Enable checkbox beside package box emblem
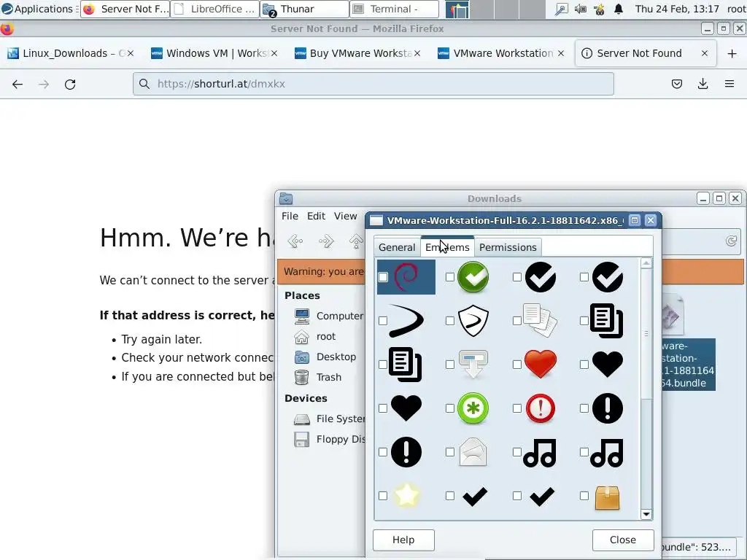The width and height of the screenshot is (747, 560). tap(584, 496)
